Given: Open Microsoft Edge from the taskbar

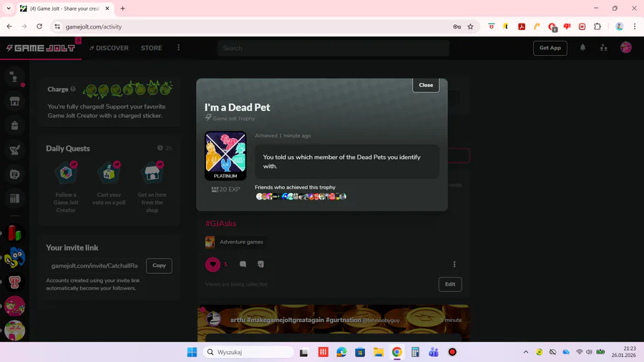Looking at the screenshot, I should coord(341,352).
